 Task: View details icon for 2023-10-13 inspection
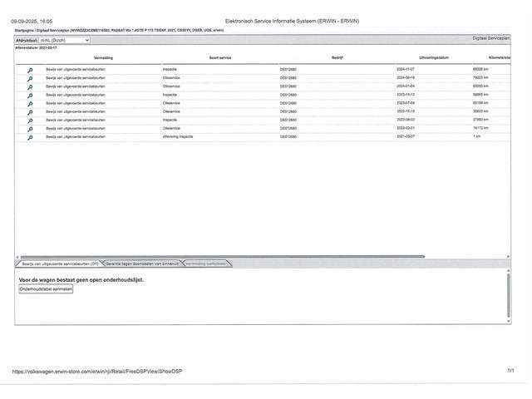point(30,94)
